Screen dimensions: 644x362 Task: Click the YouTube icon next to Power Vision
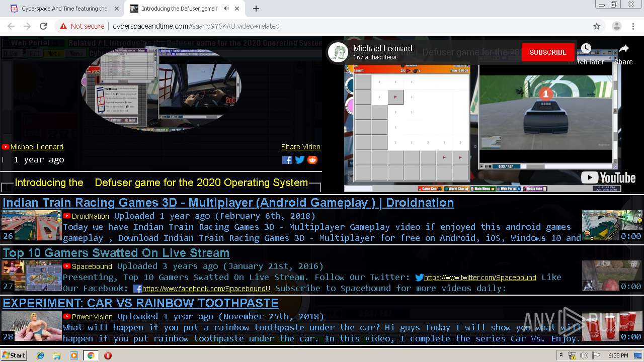coord(67,316)
